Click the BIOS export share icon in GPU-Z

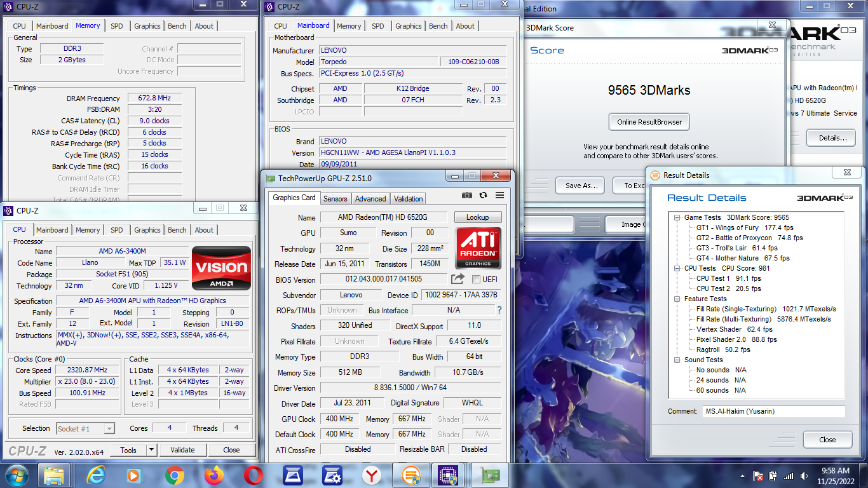coord(458,279)
